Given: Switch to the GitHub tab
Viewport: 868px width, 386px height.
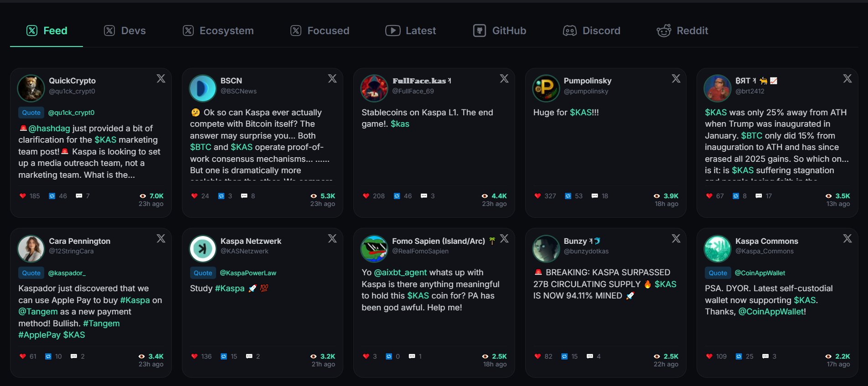Looking at the screenshot, I should coord(500,31).
